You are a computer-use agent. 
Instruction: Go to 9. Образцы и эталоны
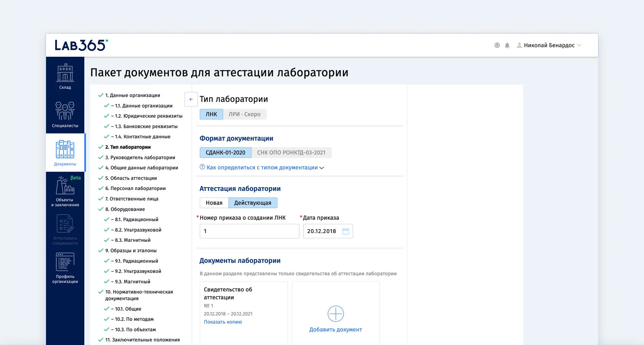pyautogui.click(x=131, y=251)
